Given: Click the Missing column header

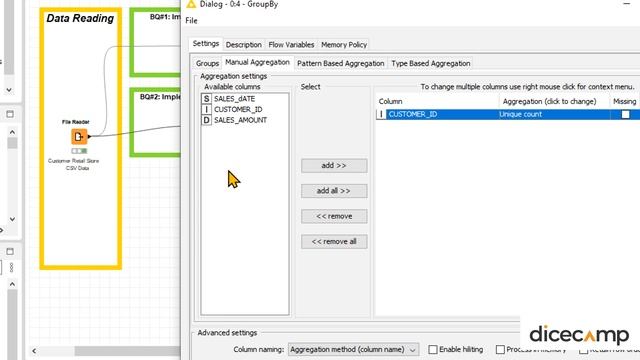Looking at the screenshot, I should pyautogui.click(x=625, y=101).
